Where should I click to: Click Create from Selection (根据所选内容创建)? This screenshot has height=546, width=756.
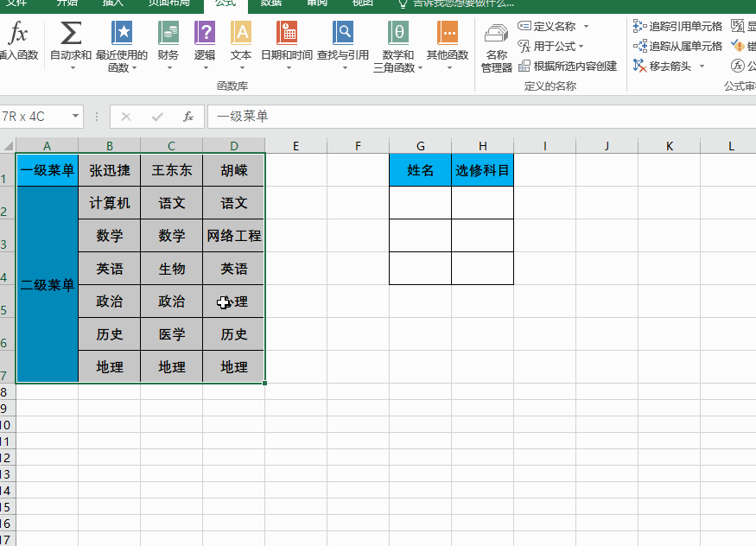568,66
